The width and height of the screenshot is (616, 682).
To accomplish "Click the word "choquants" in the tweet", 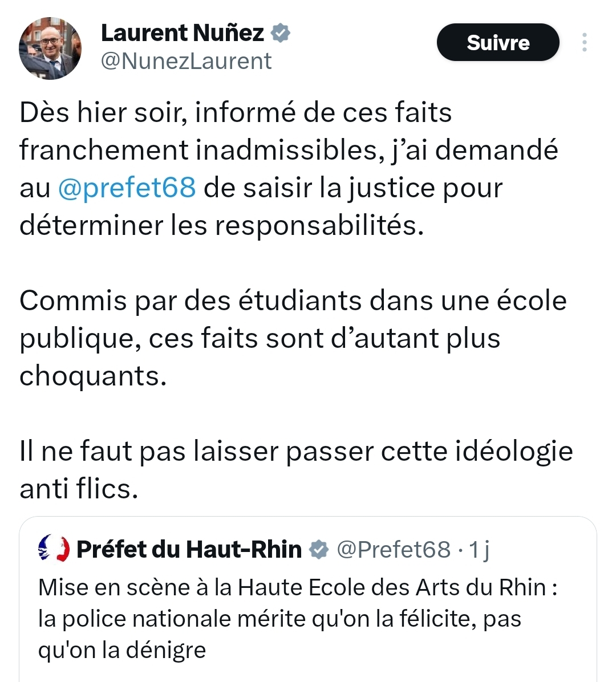I will click(x=92, y=376).
